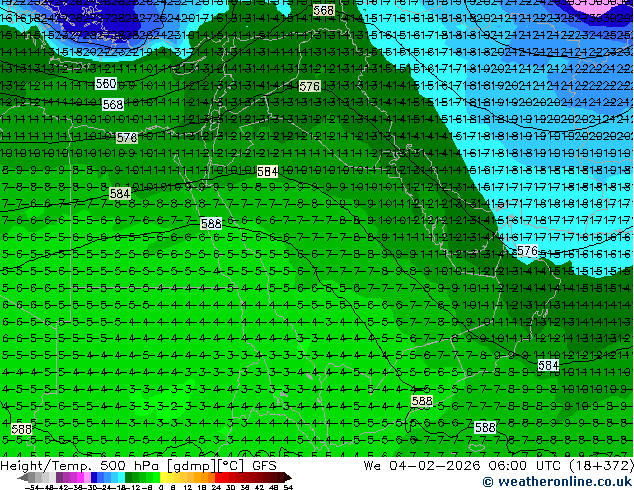
Task: Click the "(18+372)" forecast run label
Action: pos(602,466)
